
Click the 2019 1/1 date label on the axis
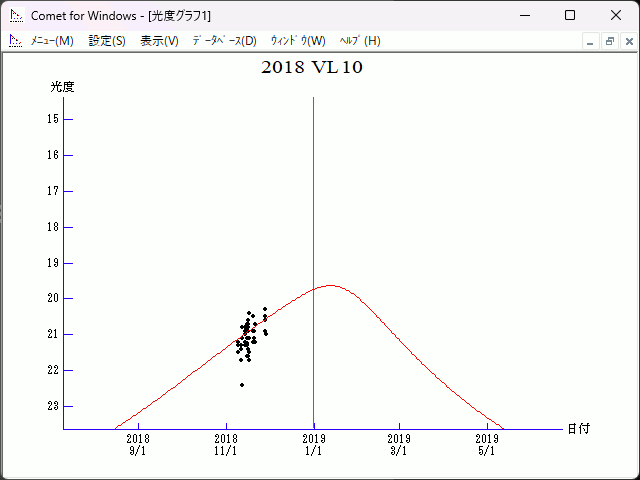pos(314,444)
